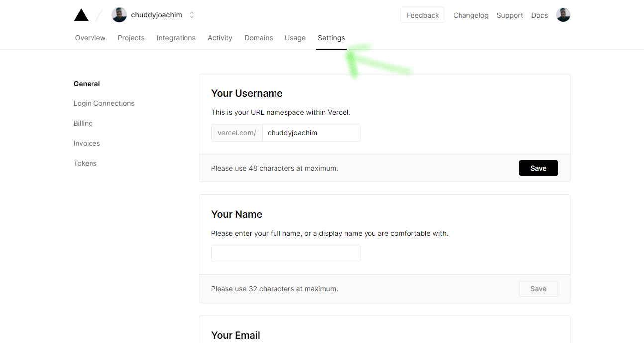
Task: Click the chuddyjoachim avatar in the breadcrumb
Action: (x=119, y=14)
